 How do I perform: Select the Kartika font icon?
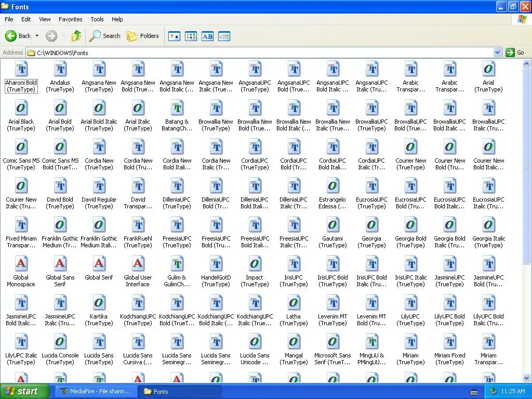pyautogui.click(x=99, y=303)
